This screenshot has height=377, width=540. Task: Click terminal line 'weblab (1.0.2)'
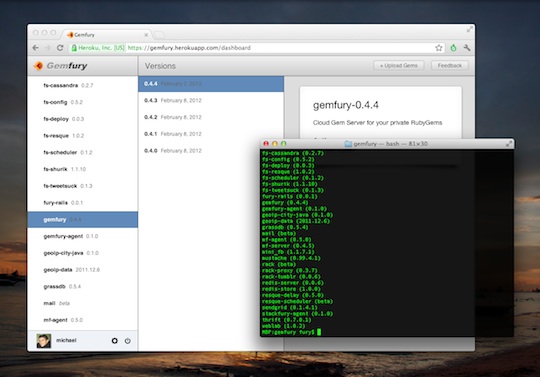283,326
